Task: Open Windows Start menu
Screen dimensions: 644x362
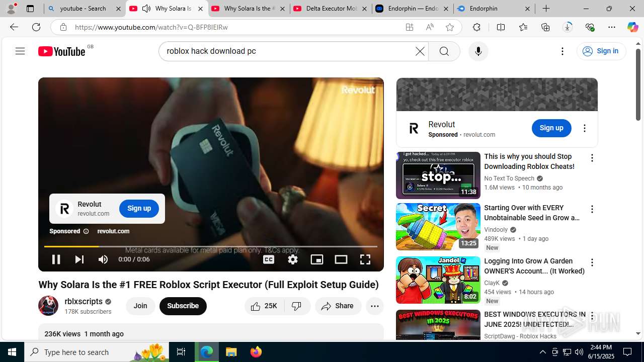Action: pos(12,352)
